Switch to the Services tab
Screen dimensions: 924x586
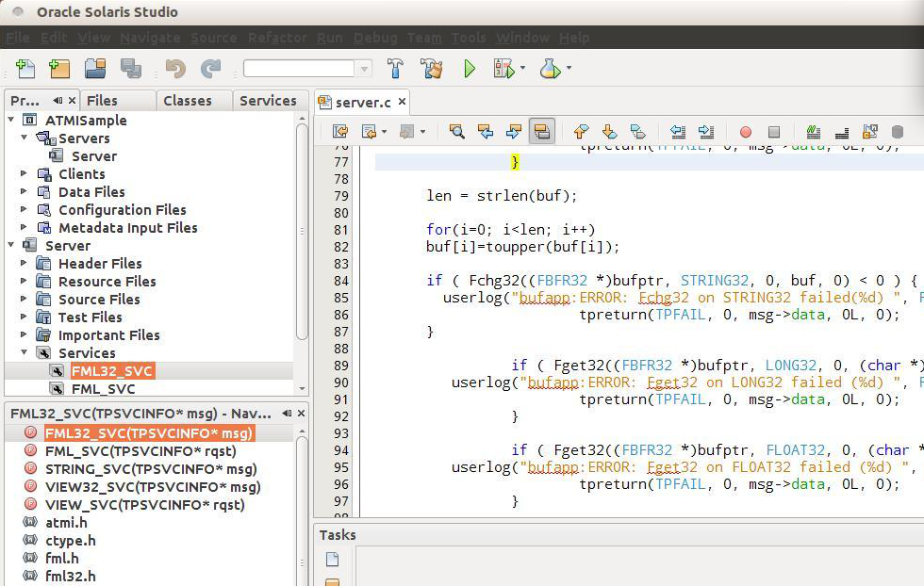(x=271, y=101)
